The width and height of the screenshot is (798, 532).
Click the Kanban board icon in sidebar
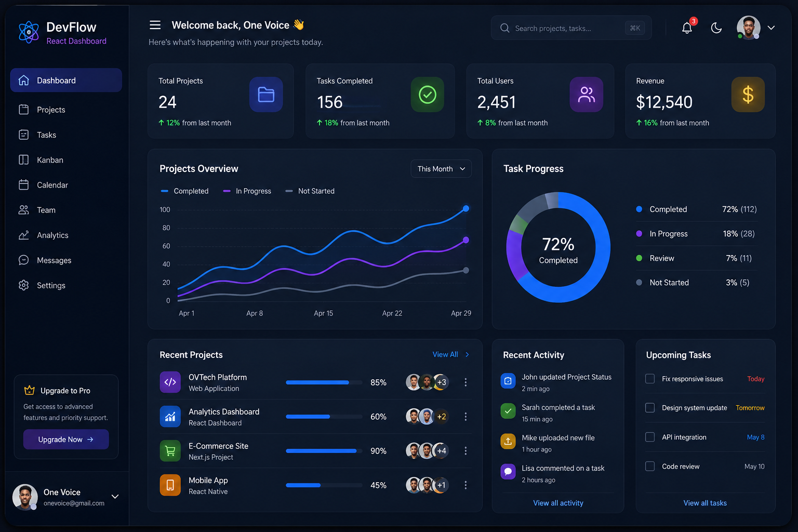[24, 160]
